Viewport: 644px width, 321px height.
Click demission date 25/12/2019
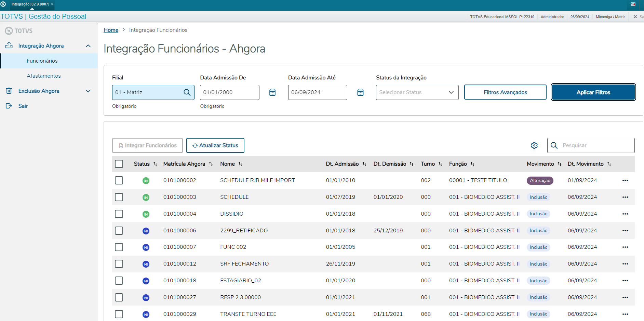click(388, 231)
